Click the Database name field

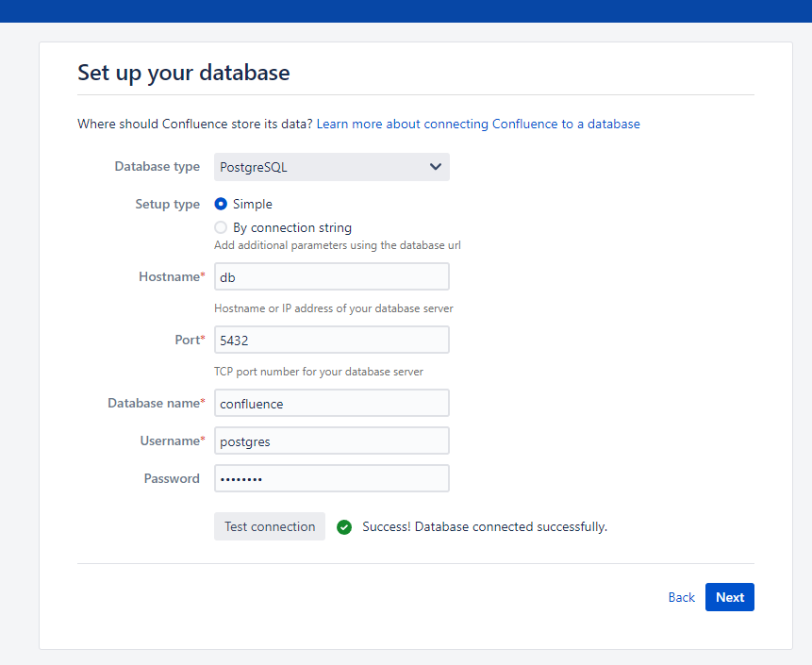click(331, 403)
